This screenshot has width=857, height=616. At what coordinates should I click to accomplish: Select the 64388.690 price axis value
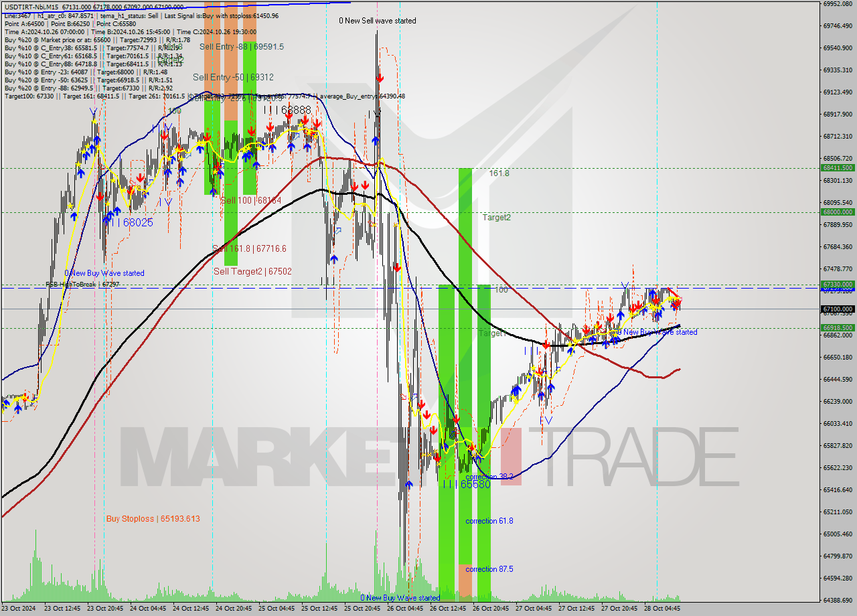click(837, 600)
